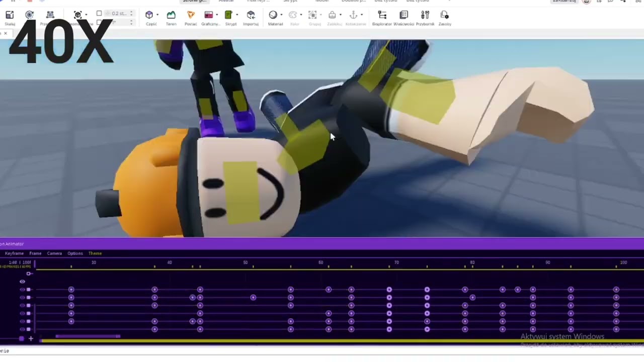Screen dimensions: 644x362
Task: Click the stepper arrows of the 0.2 st field
Action: [x=131, y=14]
